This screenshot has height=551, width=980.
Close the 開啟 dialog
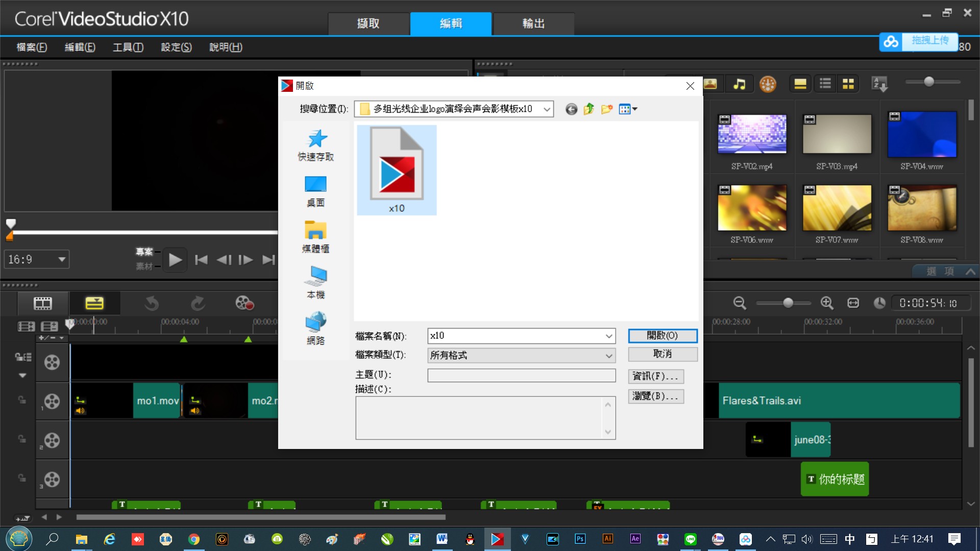690,86
